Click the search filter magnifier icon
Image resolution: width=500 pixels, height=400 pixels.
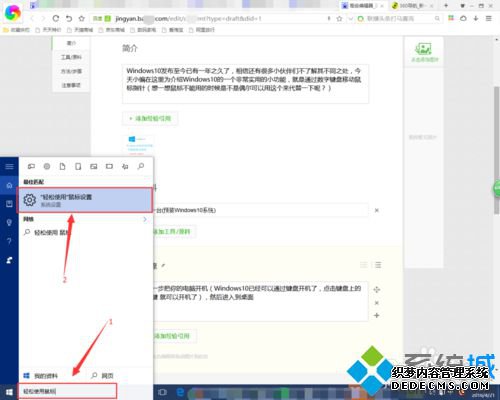[141, 166]
